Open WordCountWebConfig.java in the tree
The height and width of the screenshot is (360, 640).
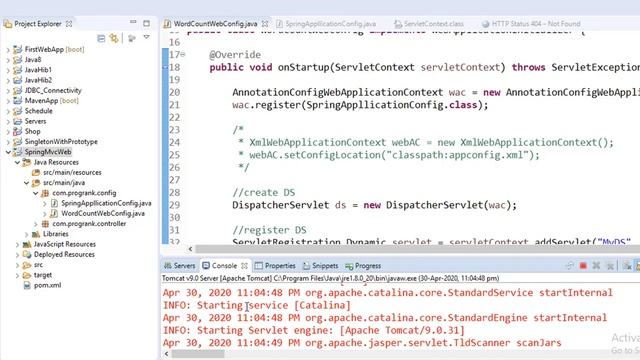(x=103, y=213)
